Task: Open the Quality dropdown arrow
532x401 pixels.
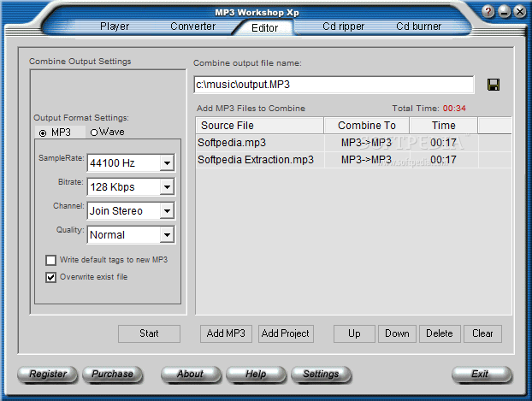Action: [167, 235]
